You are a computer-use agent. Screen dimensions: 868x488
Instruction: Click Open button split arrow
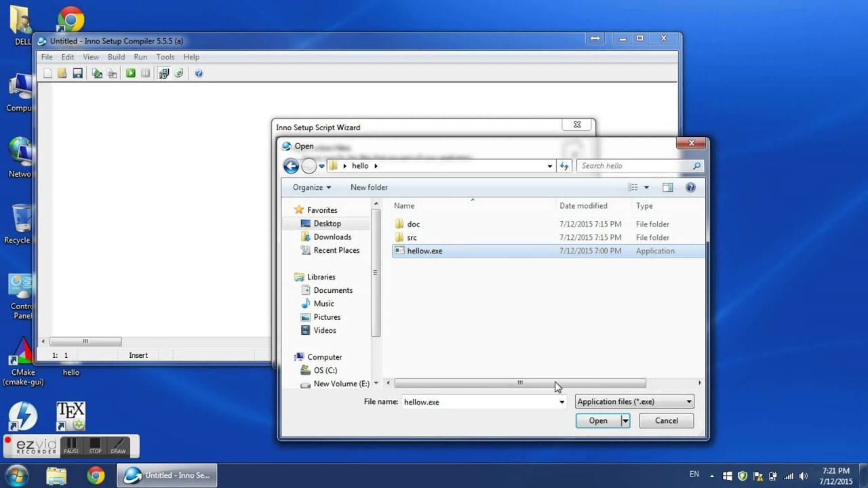pos(625,421)
